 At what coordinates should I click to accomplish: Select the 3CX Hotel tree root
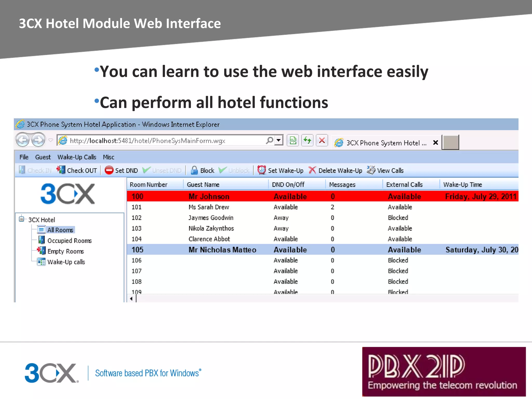tap(42, 220)
